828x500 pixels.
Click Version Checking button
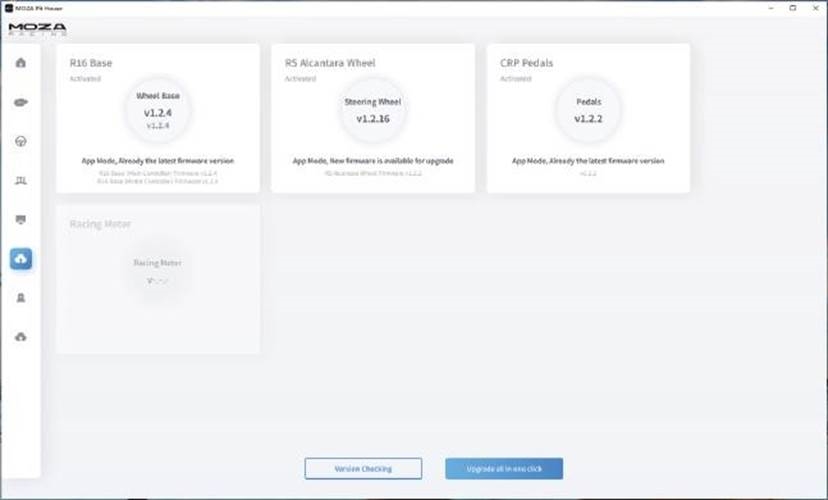click(363, 469)
